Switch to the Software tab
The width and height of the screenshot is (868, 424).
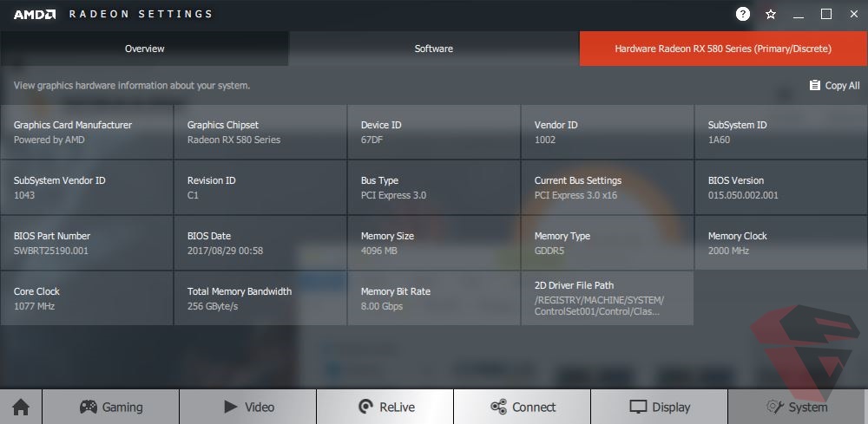pos(434,49)
